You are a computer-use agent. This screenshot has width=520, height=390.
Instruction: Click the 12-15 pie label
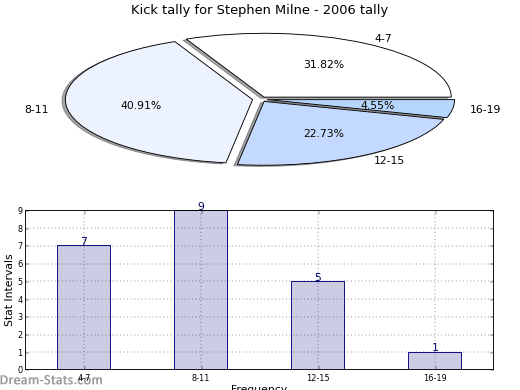click(x=389, y=160)
